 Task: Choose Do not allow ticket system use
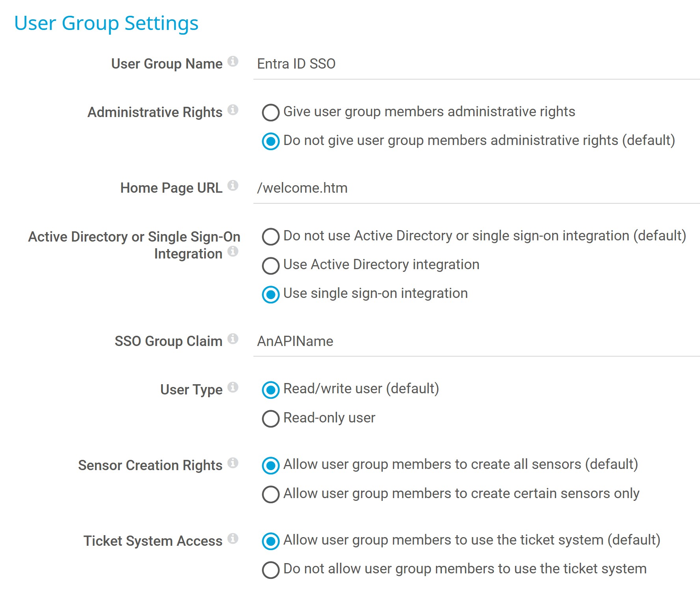click(271, 570)
